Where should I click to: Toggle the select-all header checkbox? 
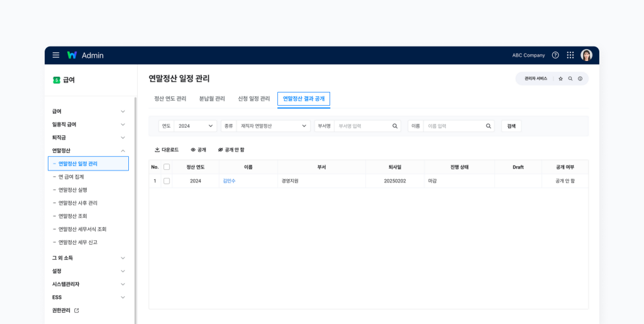point(166,167)
